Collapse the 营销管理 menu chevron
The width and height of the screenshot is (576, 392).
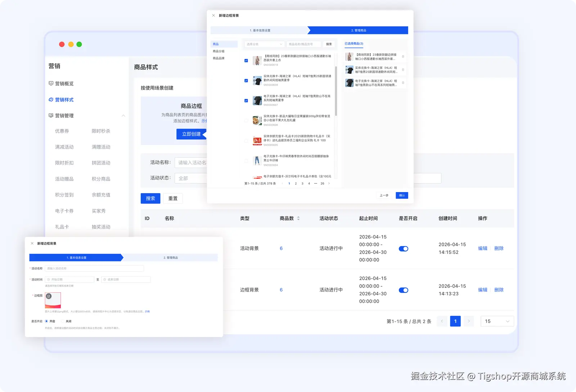pos(123,115)
